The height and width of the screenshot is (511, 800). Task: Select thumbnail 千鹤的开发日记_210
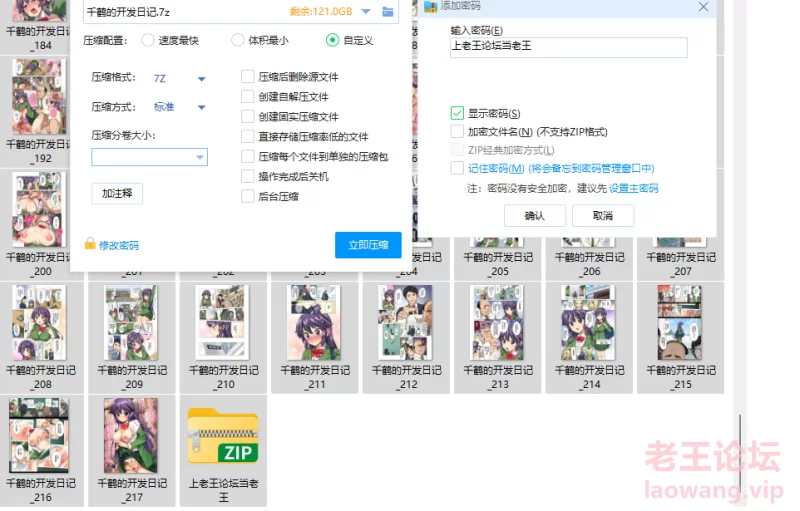coord(223,322)
